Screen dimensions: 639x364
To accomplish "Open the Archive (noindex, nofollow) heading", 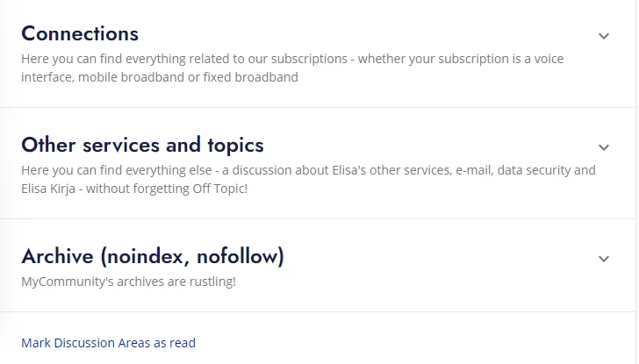I will pyautogui.click(x=153, y=256).
